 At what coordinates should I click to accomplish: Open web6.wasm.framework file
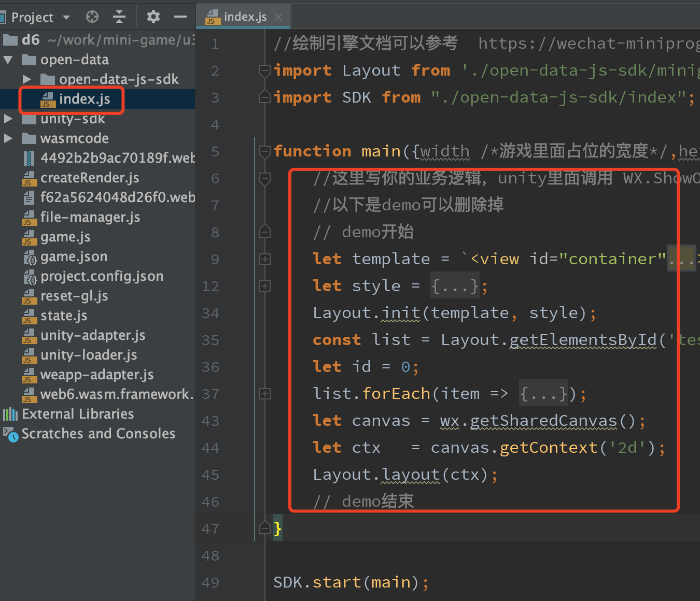tap(117, 394)
